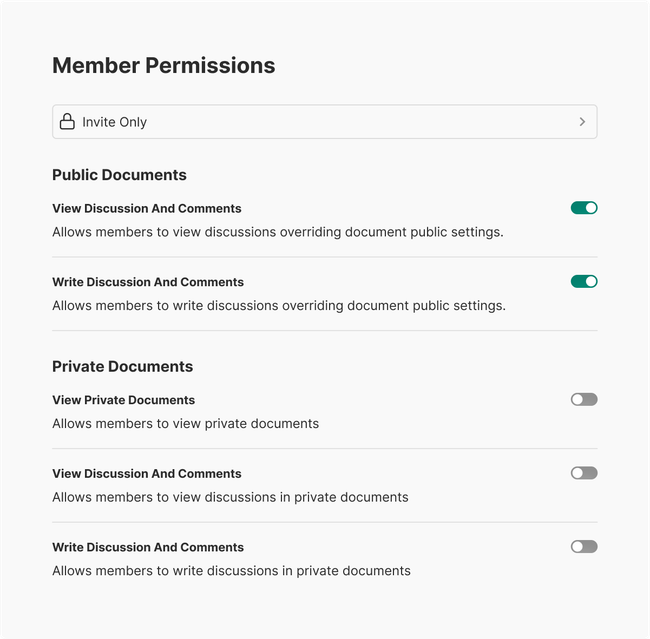Click 'Allows members to view private documents' description
This screenshot has width=650, height=639.
pyautogui.click(x=185, y=424)
